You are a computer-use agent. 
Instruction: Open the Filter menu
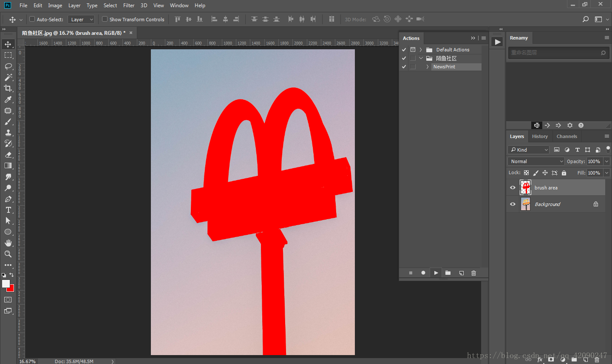point(129,6)
